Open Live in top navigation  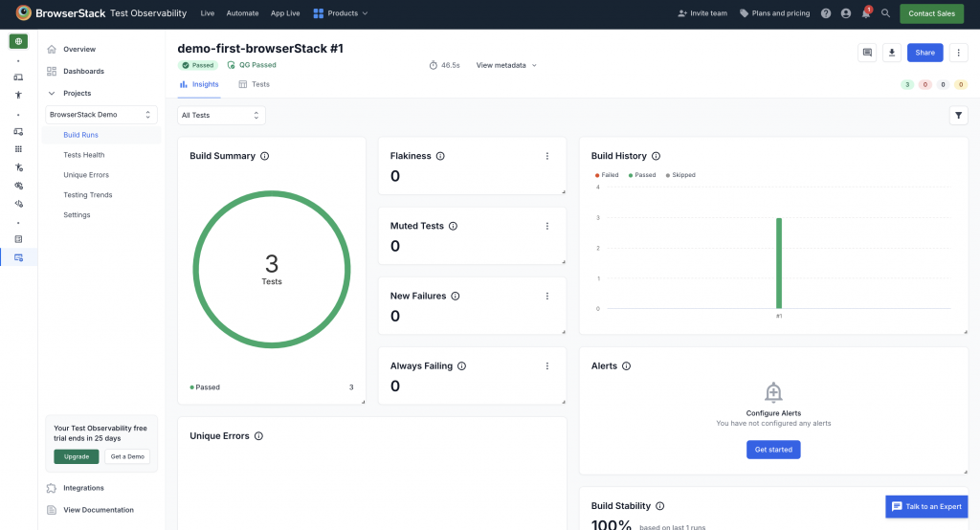208,13
